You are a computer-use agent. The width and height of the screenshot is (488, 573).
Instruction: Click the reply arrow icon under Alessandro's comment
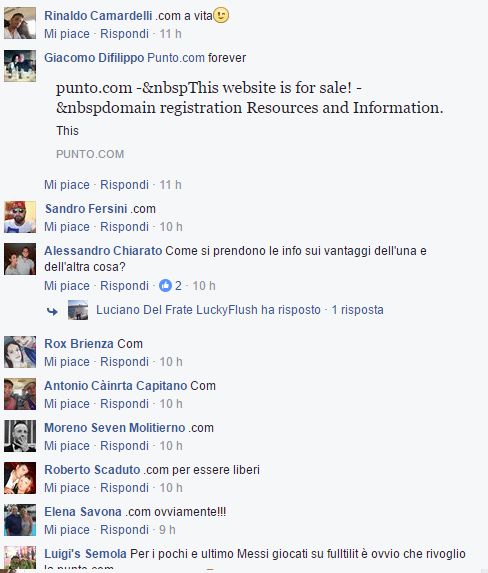tap(52, 311)
